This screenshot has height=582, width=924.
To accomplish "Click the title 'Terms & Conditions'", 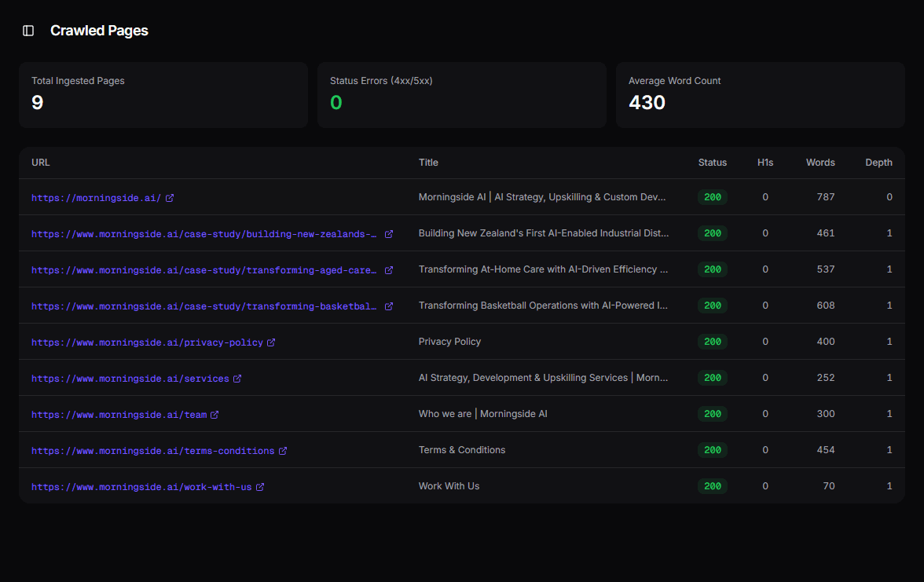I will [x=462, y=450].
